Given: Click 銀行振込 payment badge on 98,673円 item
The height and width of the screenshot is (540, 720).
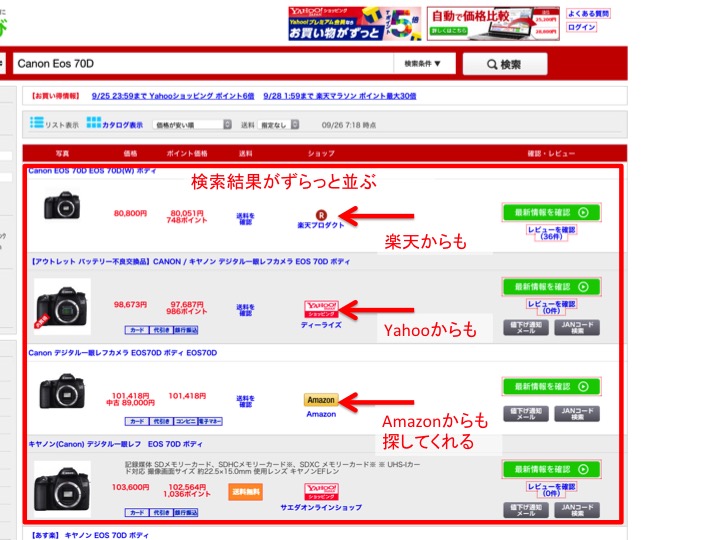Looking at the screenshot, I should 186,330.
